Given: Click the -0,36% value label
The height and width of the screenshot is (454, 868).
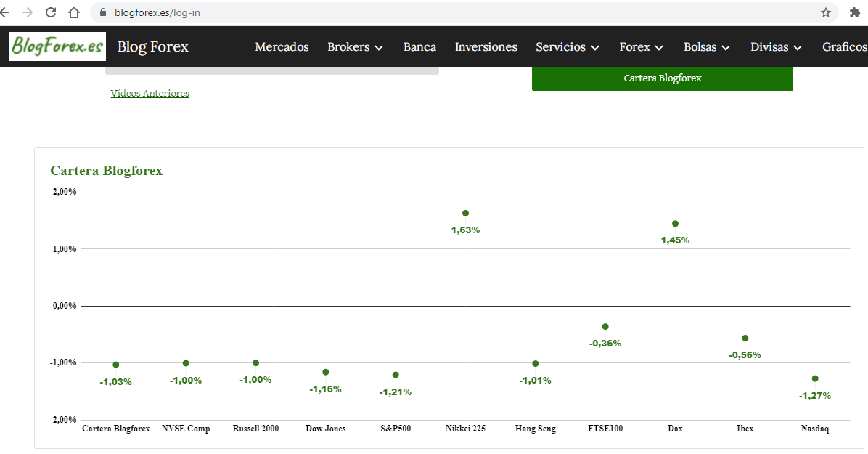Looking at the screenshot, I should [x=605, y=343].
